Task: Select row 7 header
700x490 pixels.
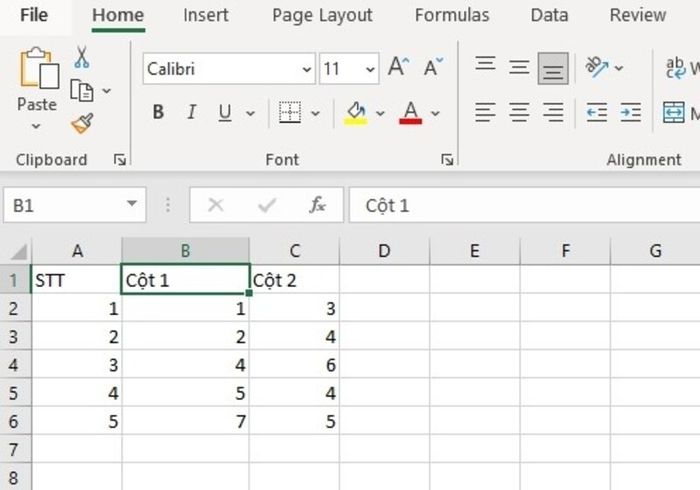Action: [x=15, y=449]
